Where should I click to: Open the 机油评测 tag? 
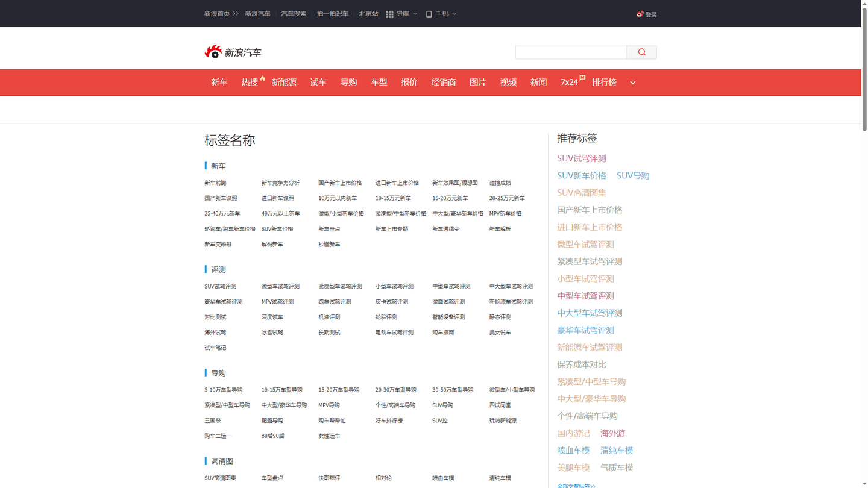pyautogui.click(x=329, y=317)
